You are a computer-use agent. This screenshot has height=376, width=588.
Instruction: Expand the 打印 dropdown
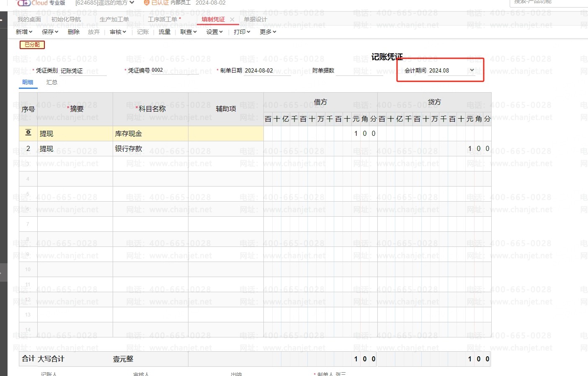point(242,32)
